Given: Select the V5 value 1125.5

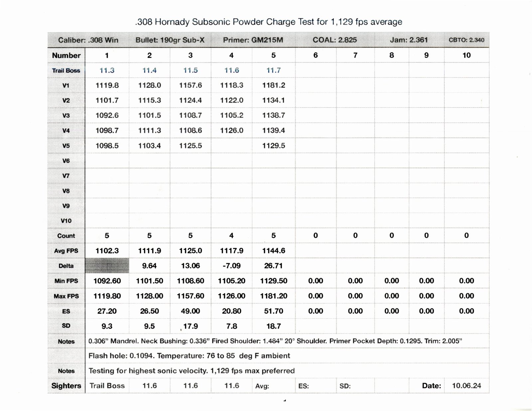Looking at the screenshot, I should [191, 146].
